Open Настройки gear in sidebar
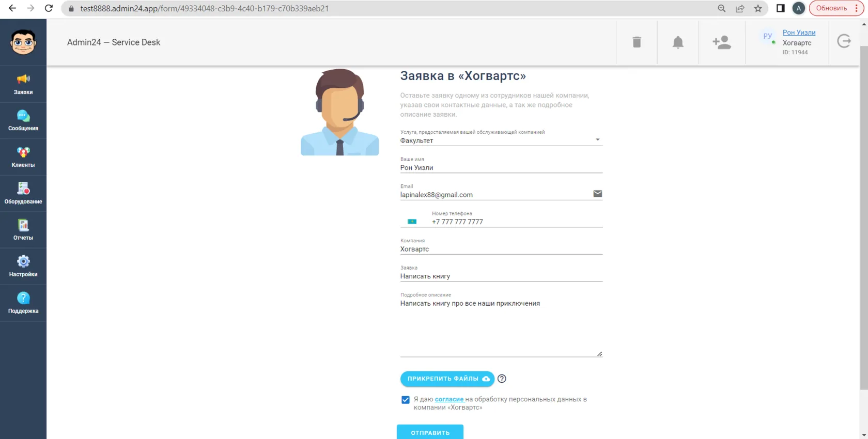The width and height of the screenshot is (868, 439). click(23, 266)
